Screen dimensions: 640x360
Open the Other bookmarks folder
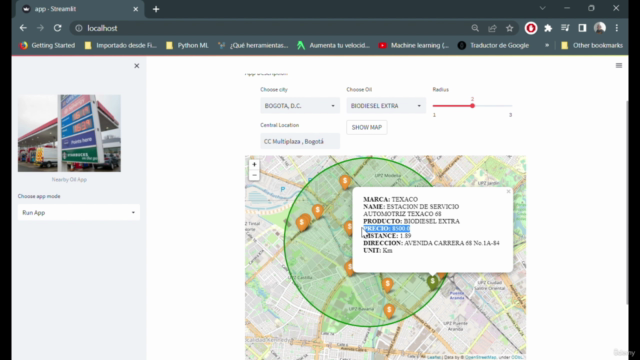click(592, 45)
